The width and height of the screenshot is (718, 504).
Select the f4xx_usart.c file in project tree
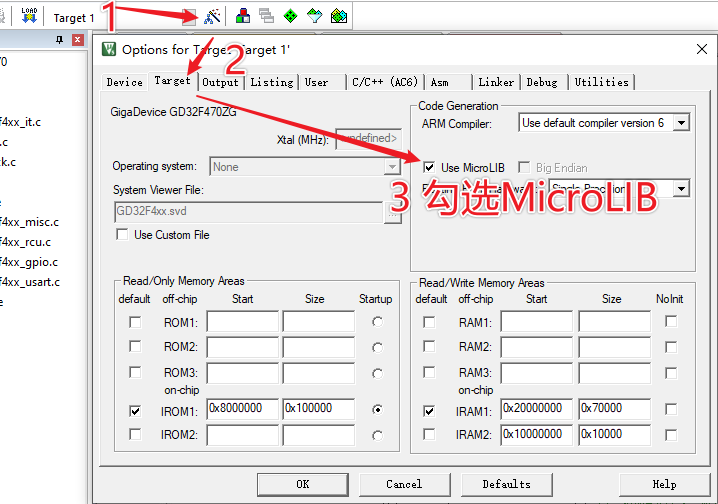coord(30,282)
